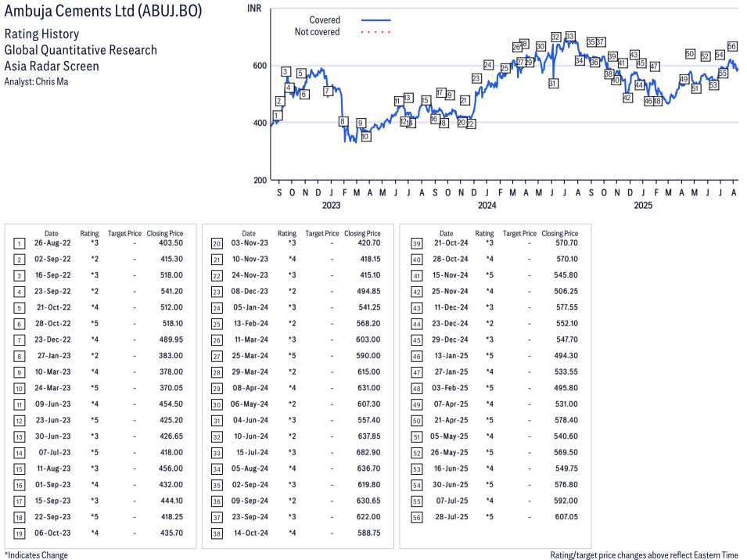747x560 pixels.
Task: Click closing price '557.40'
Action: click(x=369, y=420)
